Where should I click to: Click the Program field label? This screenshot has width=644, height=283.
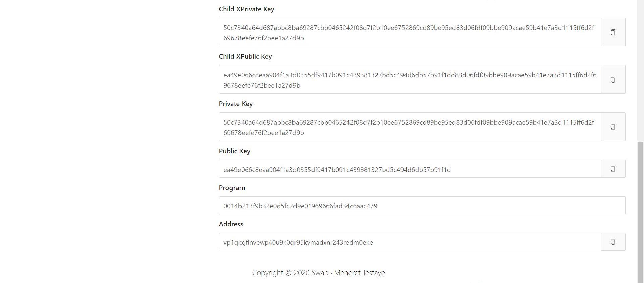point(232,188)
